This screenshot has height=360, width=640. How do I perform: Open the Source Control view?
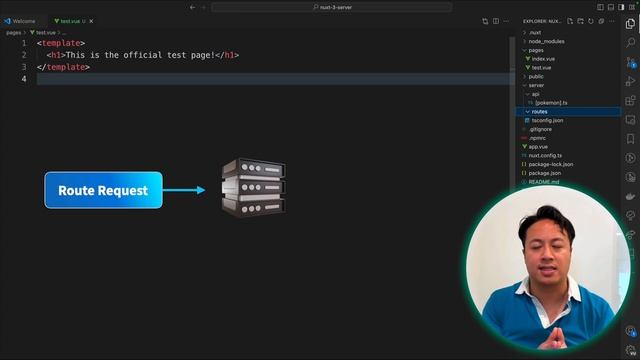(x=630, y=62)
